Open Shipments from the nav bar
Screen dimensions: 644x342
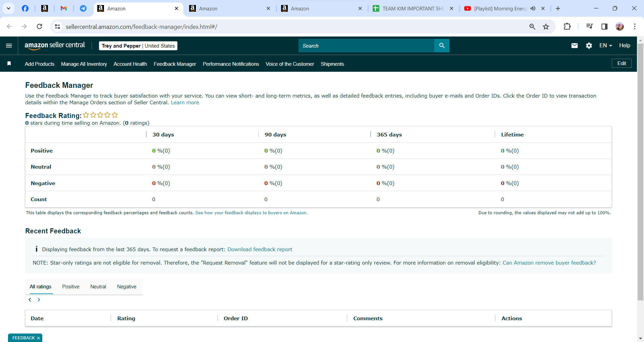[332, 64]
